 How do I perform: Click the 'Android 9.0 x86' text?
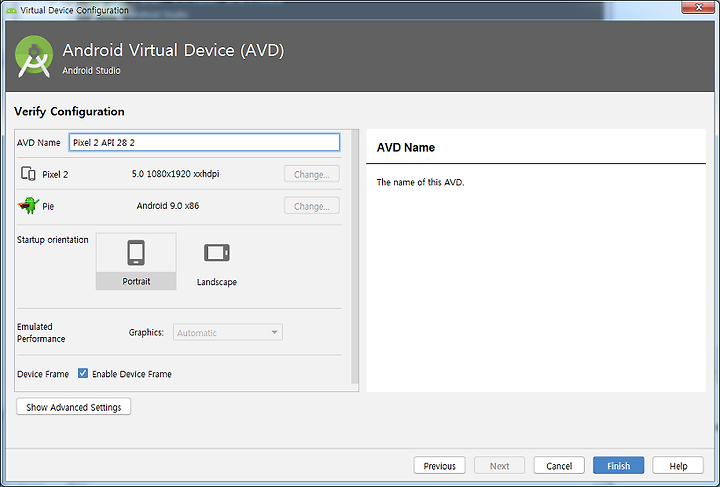click(x=168, y=206)
